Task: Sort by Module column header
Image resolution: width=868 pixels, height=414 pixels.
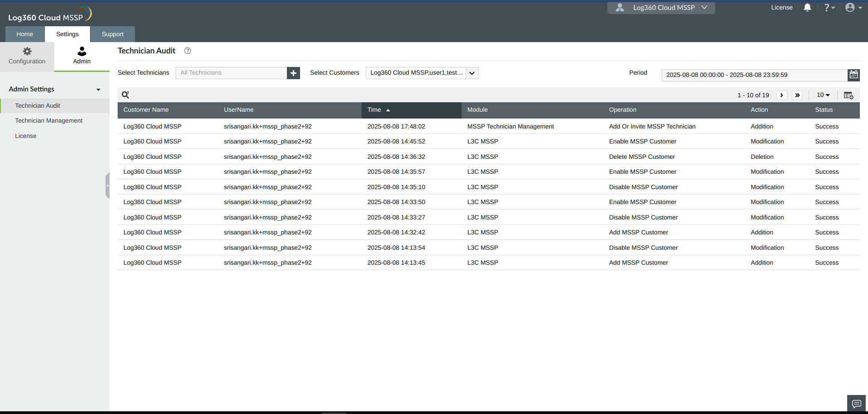Action: [x=477, y=110]
